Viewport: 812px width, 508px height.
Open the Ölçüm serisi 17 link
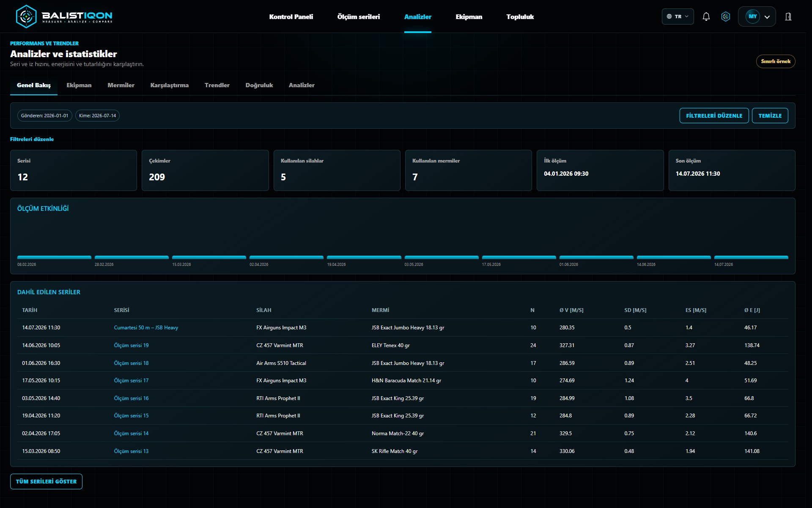click(131, 381)
